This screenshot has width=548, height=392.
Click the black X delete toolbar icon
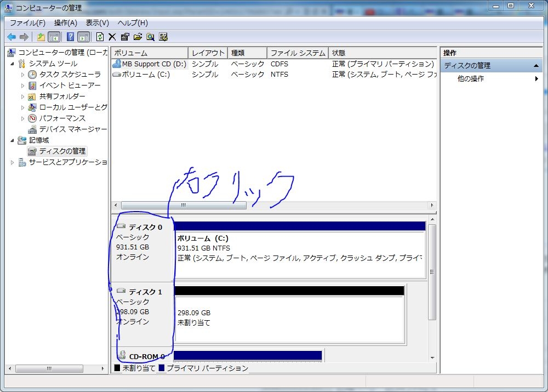click(112, 37)
